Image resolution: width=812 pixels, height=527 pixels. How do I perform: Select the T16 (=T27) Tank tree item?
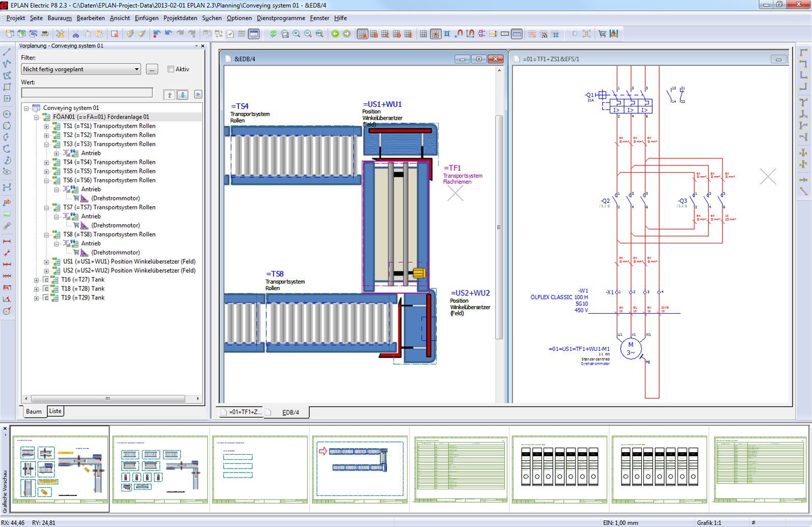click(x=83, y=280)
